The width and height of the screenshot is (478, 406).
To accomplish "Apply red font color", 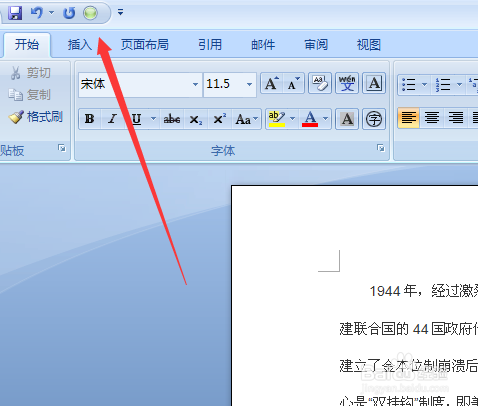I will (x=310, y=119).
